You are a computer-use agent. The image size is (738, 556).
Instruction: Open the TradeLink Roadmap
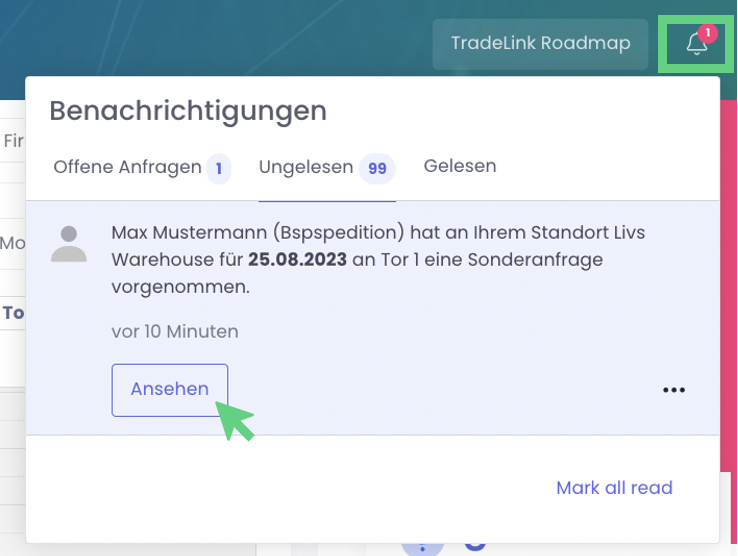pyautogui.click(x=540, y=43)
